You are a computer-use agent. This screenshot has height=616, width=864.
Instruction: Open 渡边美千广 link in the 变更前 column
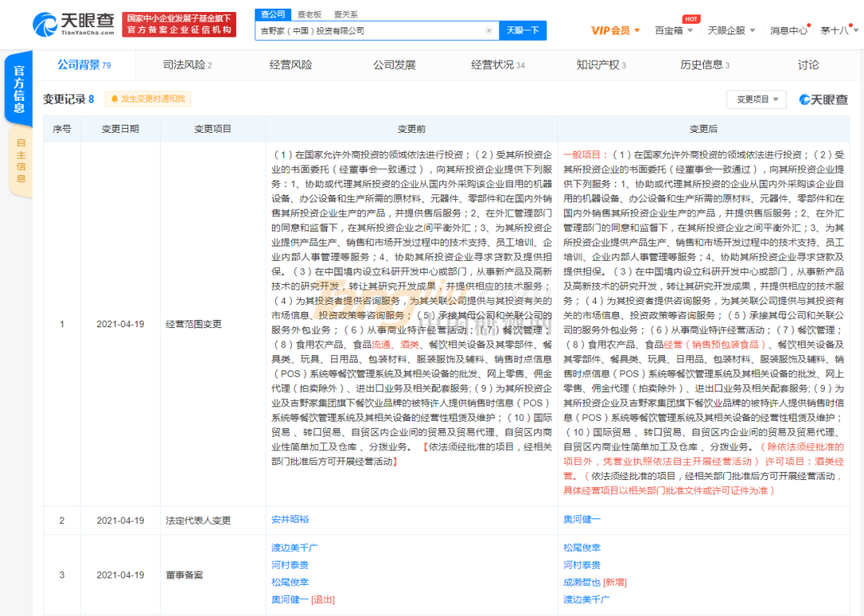click(x=294, y=548)
